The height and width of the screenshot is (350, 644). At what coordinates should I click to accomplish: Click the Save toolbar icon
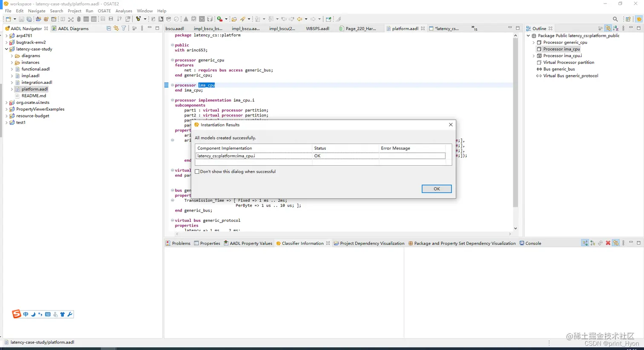21,19
